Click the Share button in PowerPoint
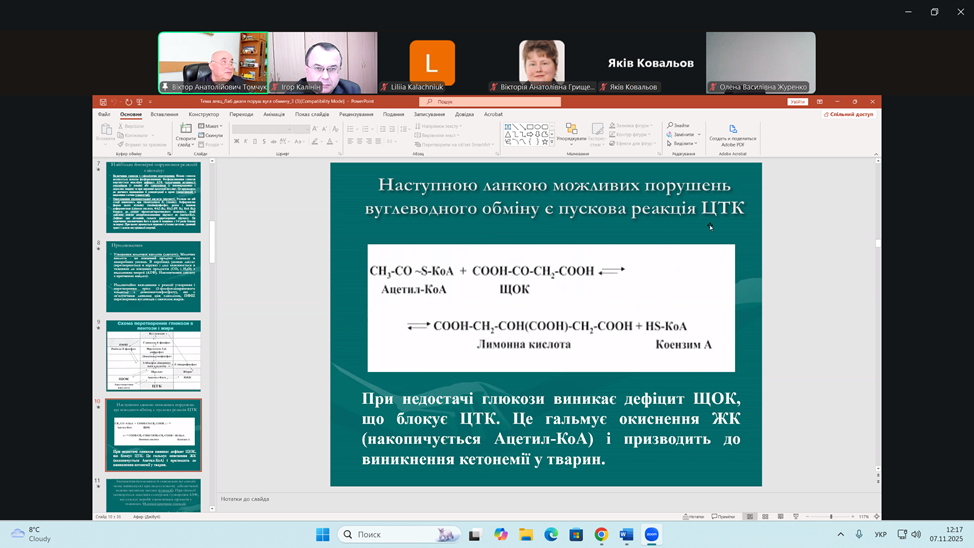 coord(850,114)
